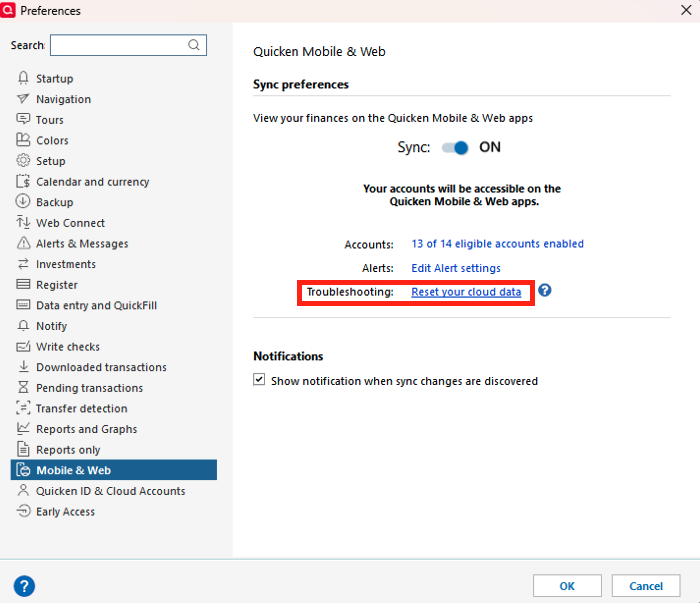Open Navigation preferences
Viewport: 700px width, 603px height.
(x=63, y=99)
